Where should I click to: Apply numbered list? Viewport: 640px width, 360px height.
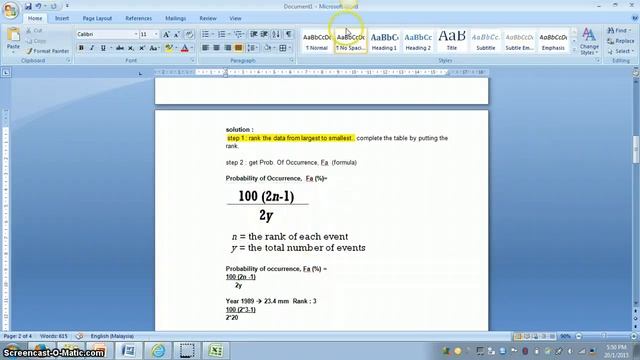point(222,34)
